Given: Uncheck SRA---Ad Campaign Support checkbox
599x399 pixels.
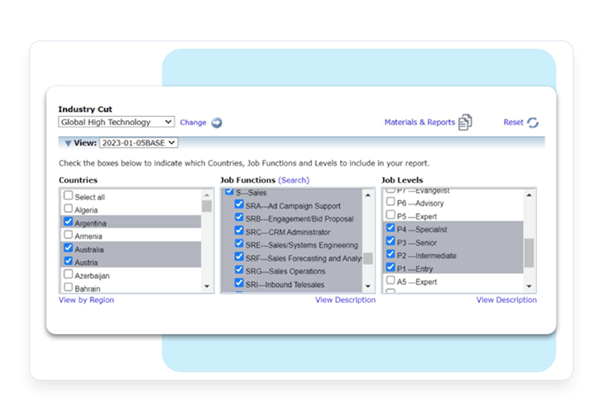Looking at the screenshot, I should (239, 204).
